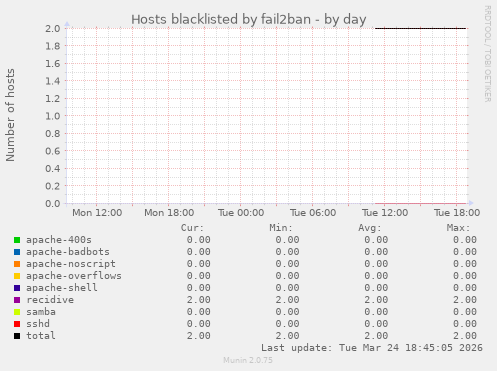Click the '0.0' y-axis tick label

point(53,203)
